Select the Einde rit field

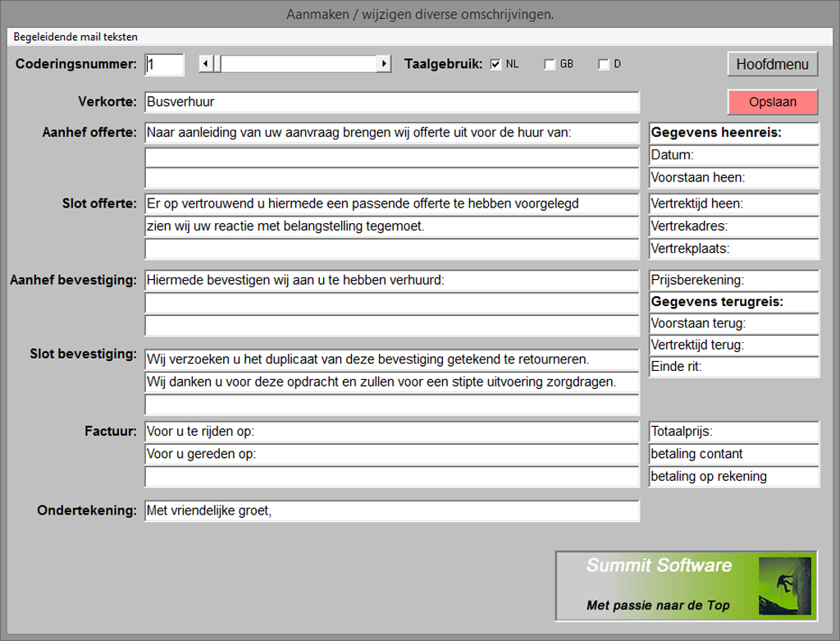tap(734, 367)
